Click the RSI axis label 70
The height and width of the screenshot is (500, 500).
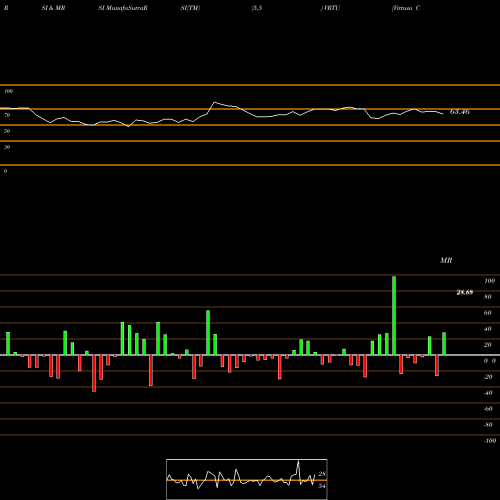[7, 115]
